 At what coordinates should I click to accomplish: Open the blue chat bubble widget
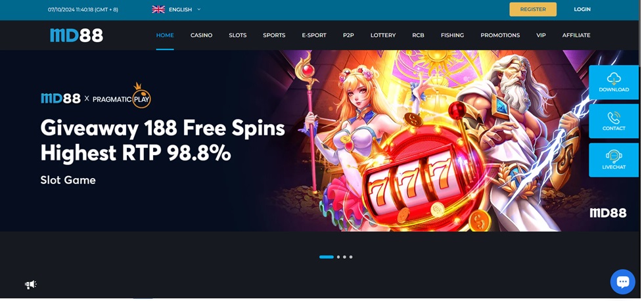point(623,282)
